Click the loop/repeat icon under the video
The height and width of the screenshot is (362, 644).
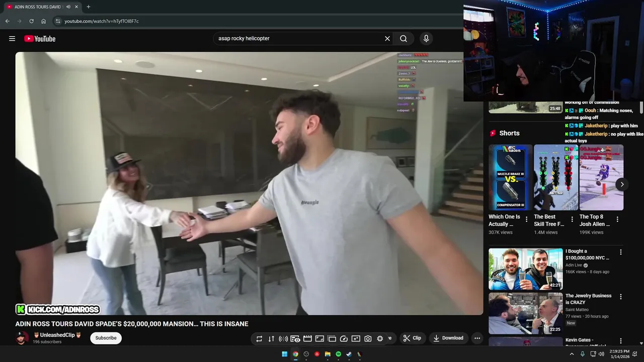(x=259, y=339)
